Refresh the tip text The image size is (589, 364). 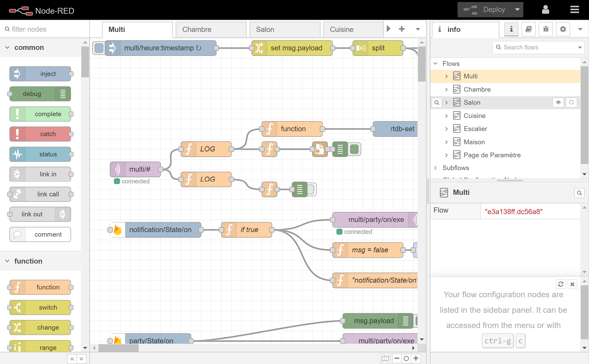561,284
